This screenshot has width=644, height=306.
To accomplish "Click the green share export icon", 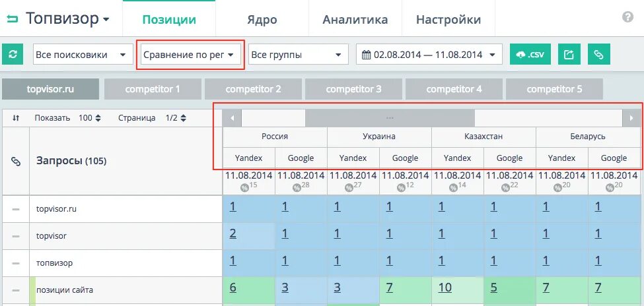I will coord(569,55).
